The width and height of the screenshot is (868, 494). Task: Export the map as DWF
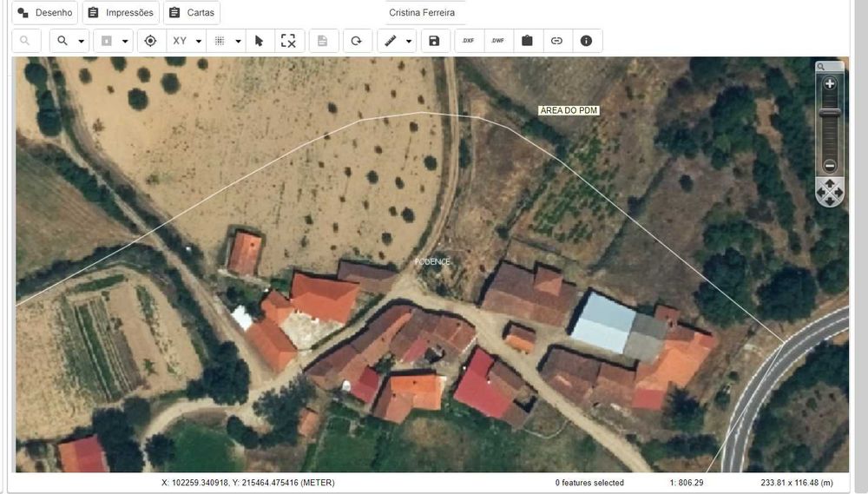coord(497,41)
